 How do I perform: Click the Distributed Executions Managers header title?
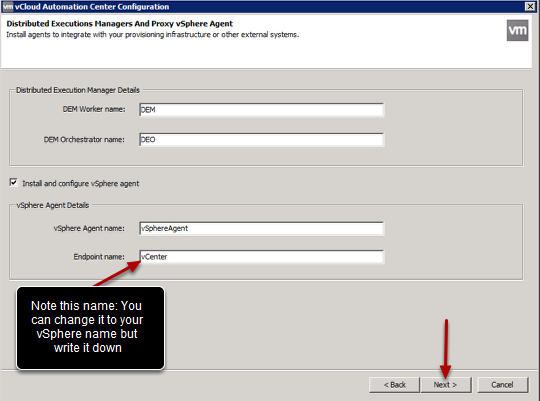point(120,23)
